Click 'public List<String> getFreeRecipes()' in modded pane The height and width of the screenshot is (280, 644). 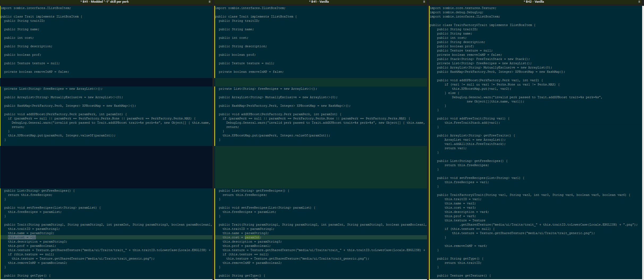point(39,191)
